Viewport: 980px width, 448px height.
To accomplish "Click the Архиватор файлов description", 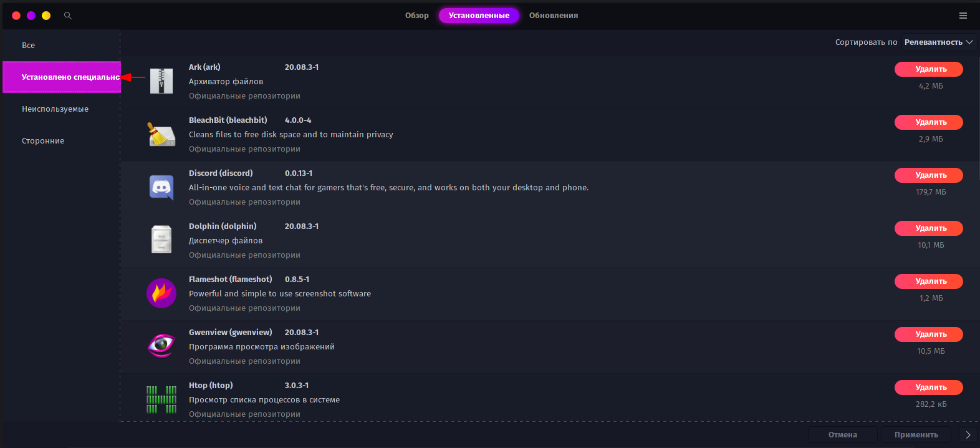I will [x=226, y=82].
